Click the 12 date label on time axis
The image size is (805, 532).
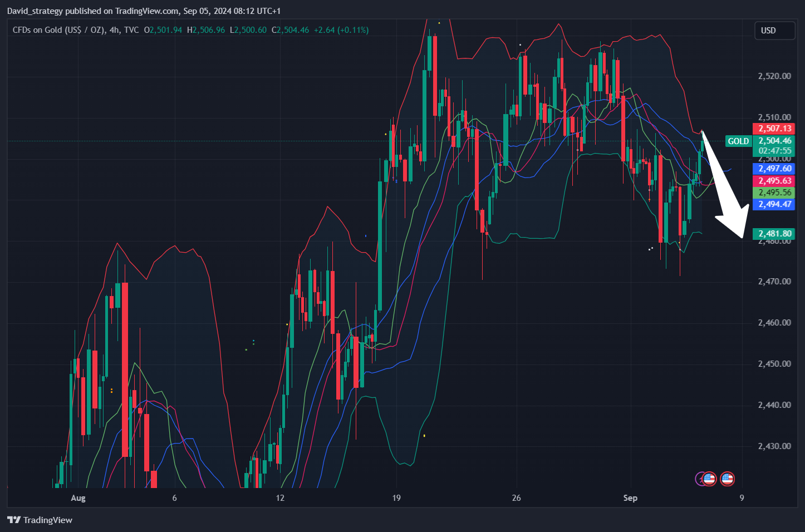click(x=280, y=498)
